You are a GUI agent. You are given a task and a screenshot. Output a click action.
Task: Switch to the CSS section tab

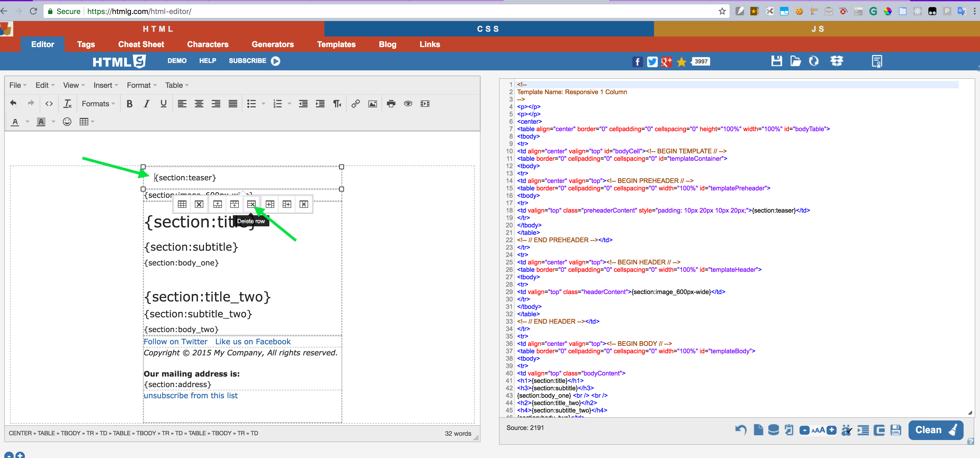(489, 29)
